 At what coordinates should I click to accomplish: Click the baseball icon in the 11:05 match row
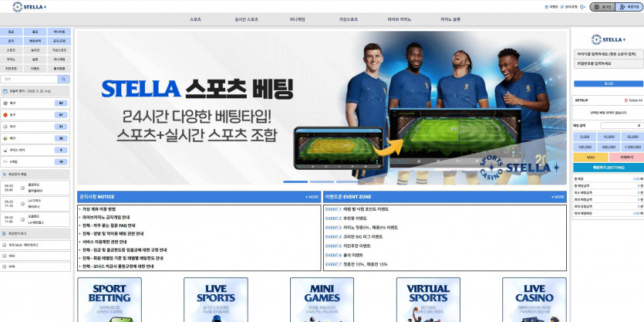coord(22,219)
